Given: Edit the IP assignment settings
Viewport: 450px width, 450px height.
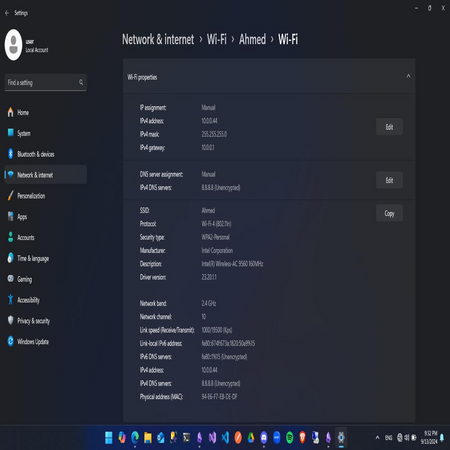Looking at the screenshot, I should coord(389,127).
